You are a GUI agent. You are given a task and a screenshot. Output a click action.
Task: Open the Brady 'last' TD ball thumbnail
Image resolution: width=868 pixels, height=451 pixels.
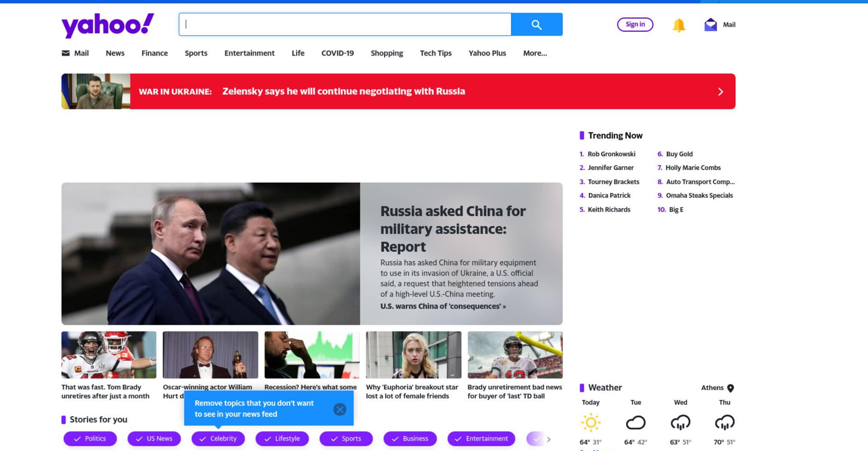(x=515, y=355)
